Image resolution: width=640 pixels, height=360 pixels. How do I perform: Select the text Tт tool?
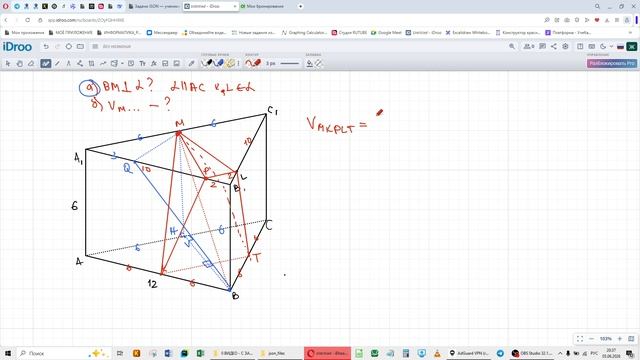click(142, 63)
